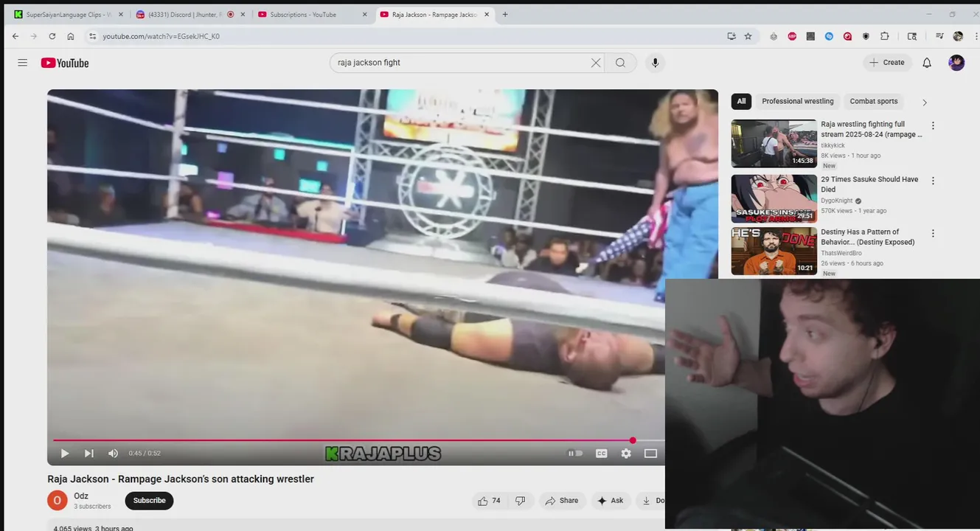
Task: Open the shield extension icon
Action: pyautogui.click(x=866, y=36)
